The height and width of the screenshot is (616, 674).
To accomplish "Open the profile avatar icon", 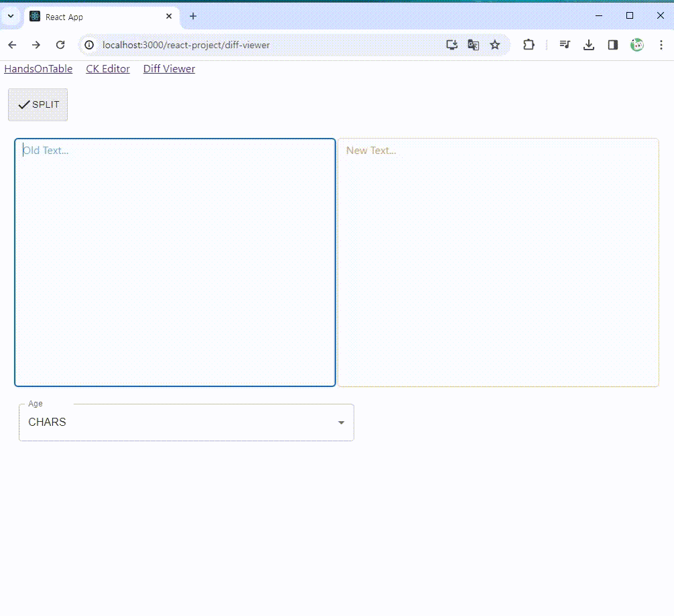I will click(636, 45).
